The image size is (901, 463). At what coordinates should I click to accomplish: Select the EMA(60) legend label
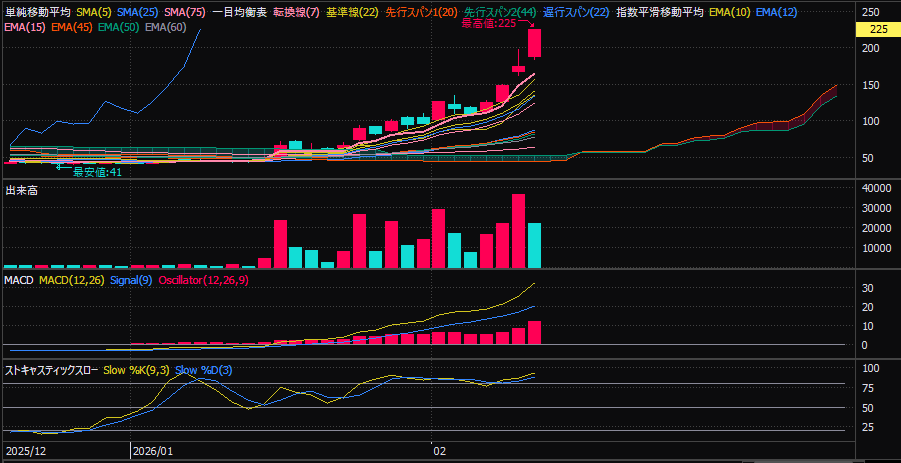[164, 26]
